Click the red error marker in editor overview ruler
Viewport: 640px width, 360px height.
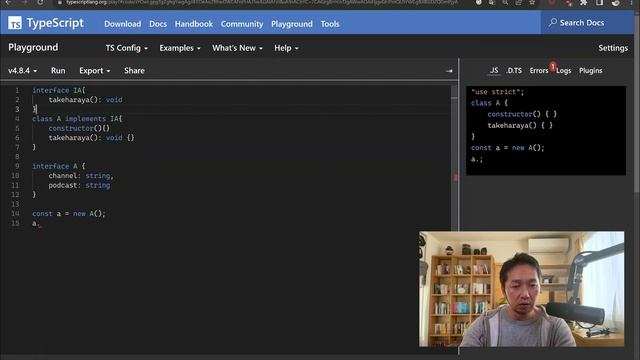point(456,178)
